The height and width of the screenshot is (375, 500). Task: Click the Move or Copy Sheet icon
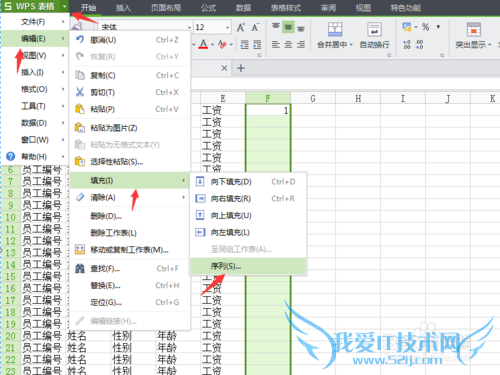80,249
